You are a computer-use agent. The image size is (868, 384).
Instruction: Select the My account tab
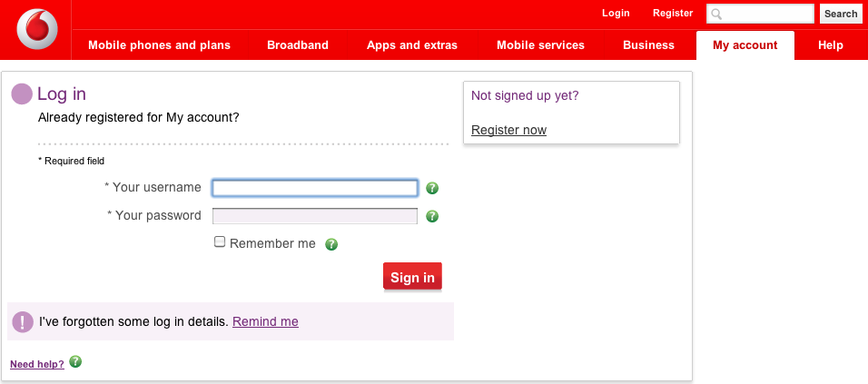(745, 45)
